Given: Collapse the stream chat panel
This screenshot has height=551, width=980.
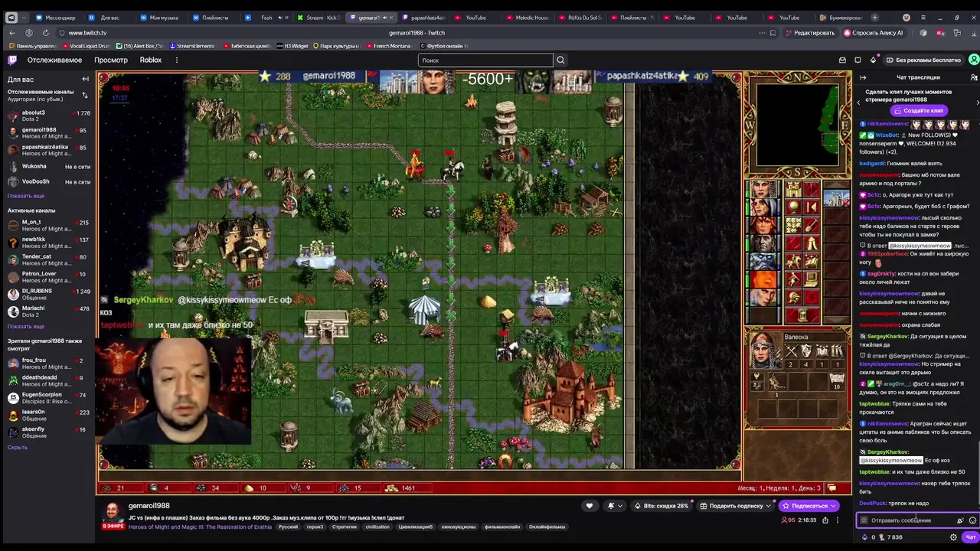Looking at the screenshot, I should tap(863, 77).
